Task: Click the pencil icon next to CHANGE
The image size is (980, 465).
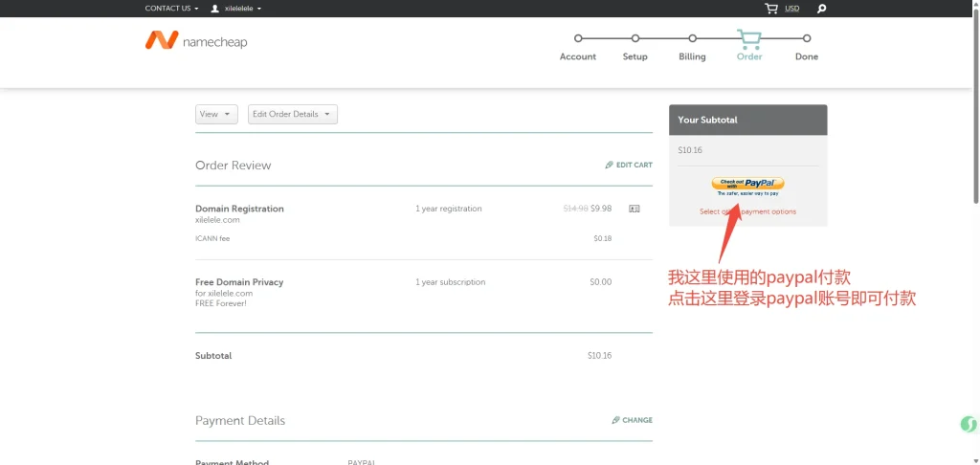Action: pyautogui.click(x=615, y=420)
